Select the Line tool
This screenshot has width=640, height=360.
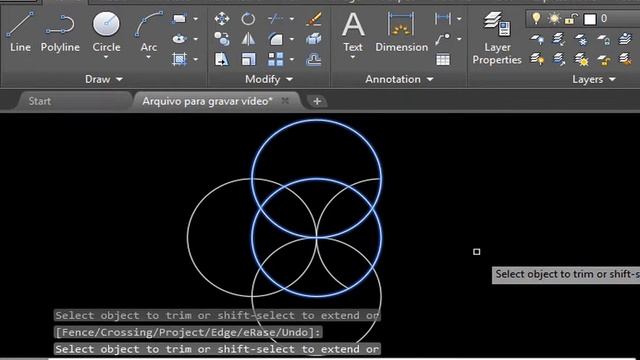tap(20, 31)
